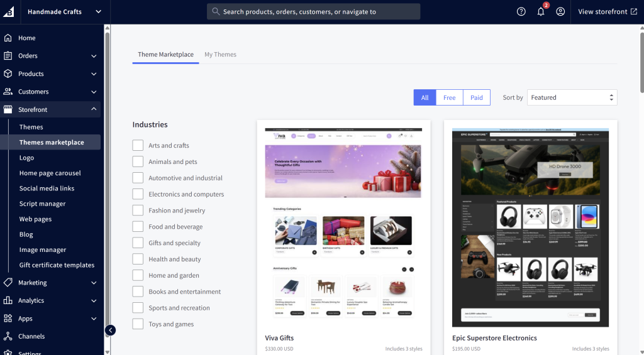Screen dimensions: 644x355
Task: Open the Epic Superstore Electronics theme title
Action: 494,338
